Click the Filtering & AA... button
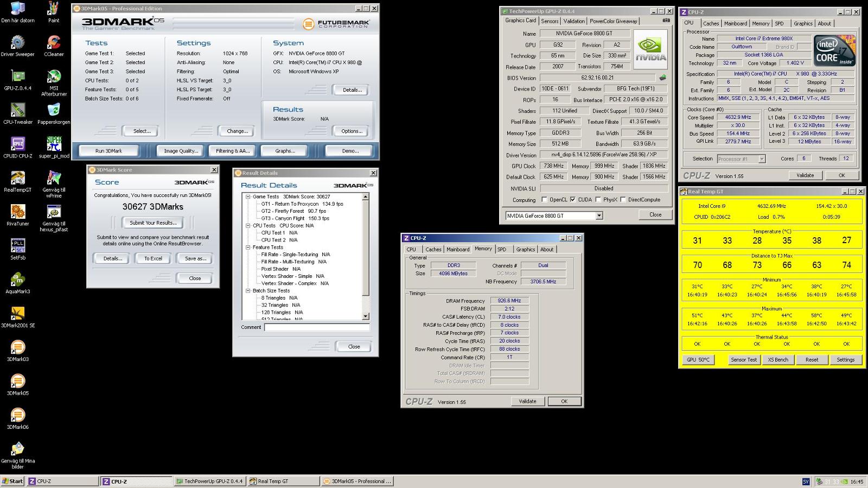This screenshot has height=488, width=868. click(x=232, y=151)
